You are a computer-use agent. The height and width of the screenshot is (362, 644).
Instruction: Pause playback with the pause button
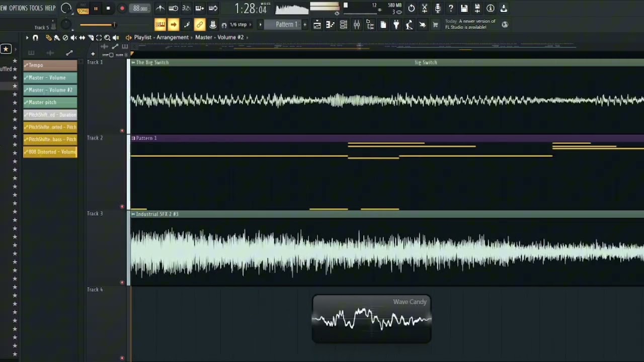coord(96,9)
